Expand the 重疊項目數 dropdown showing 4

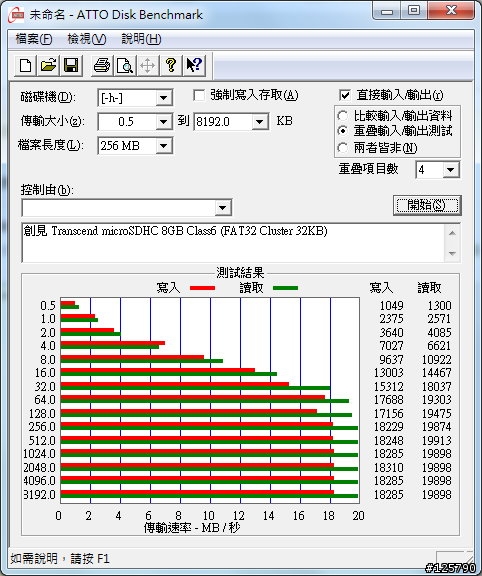click(x=451, y=170)
